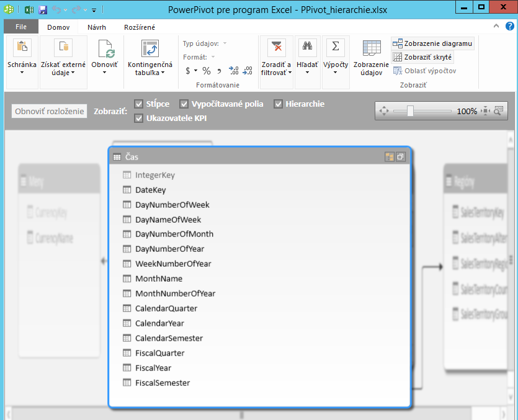Save the workbook with the floppy icon
518x420 pixels.
tap(43, 10)
